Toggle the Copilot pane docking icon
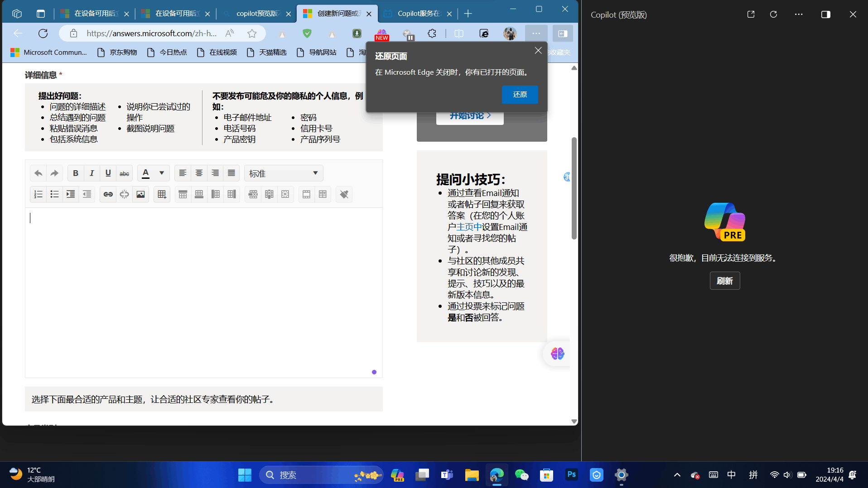Viewport: 868px width, 488px height. [x=826, y=14]
